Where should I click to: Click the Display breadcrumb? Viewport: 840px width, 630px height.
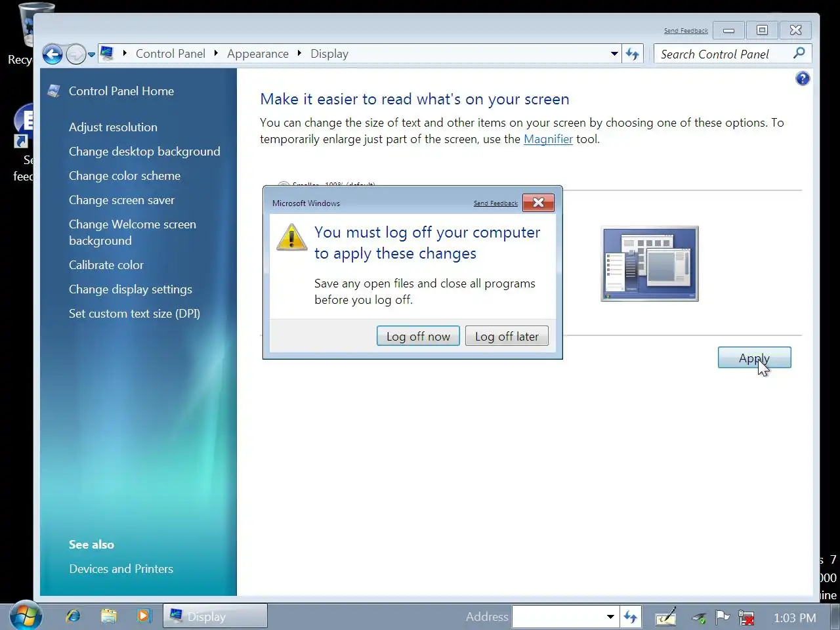point(329,54)
